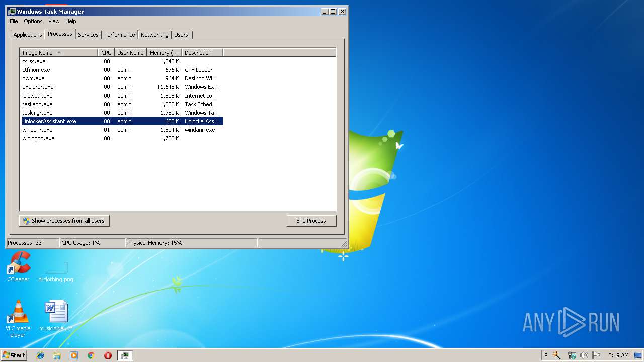Screen dimensions: 644x362
Task: Open the File menu
Action: coord(14,21)
